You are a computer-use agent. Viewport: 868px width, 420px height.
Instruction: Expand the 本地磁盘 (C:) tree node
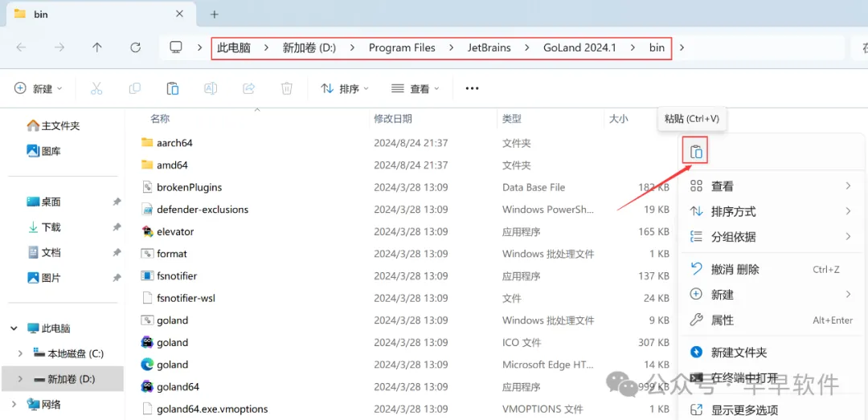point(20,353)
